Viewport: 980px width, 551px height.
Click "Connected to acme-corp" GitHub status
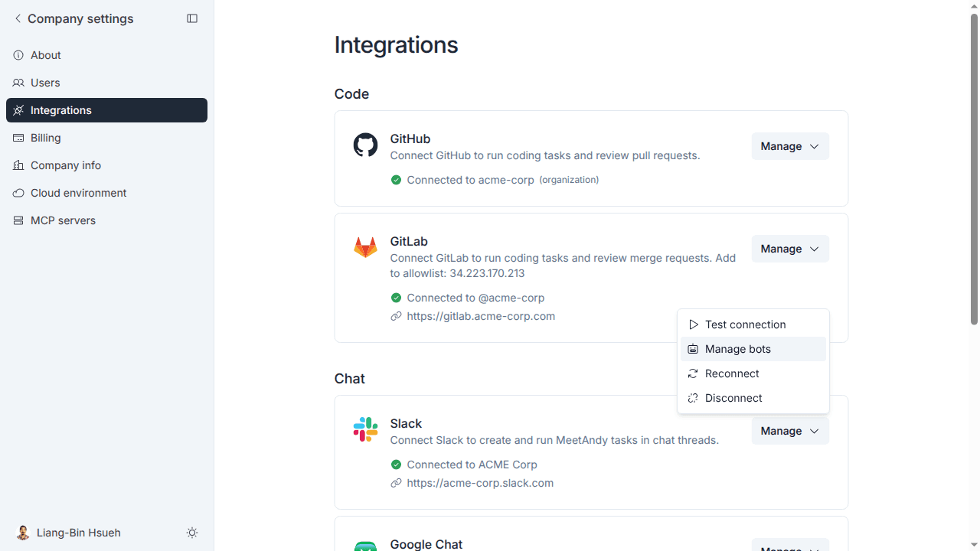tap(470, 180)
